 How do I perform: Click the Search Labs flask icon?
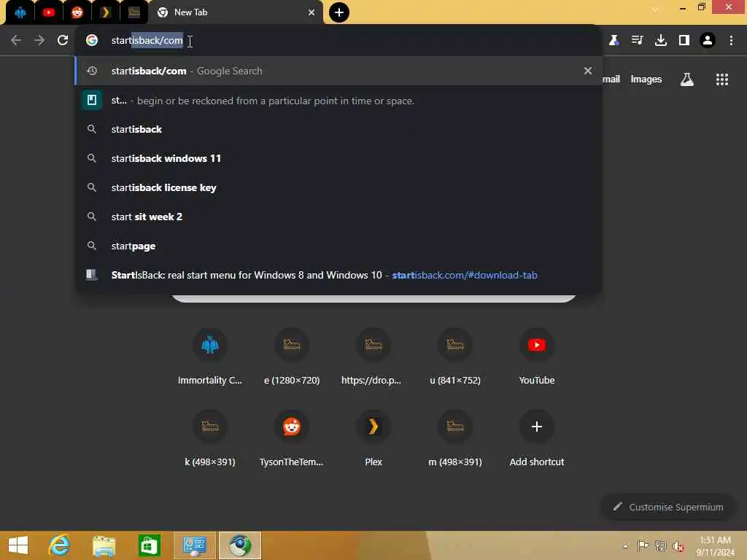point(686,79)
